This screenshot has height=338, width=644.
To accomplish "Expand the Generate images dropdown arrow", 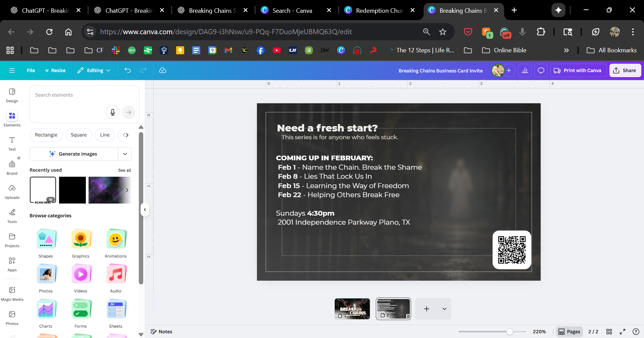I will [x=125, y=154].
